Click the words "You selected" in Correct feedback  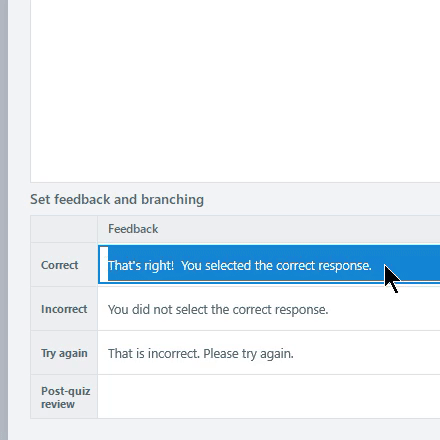[x=216, y=266]
